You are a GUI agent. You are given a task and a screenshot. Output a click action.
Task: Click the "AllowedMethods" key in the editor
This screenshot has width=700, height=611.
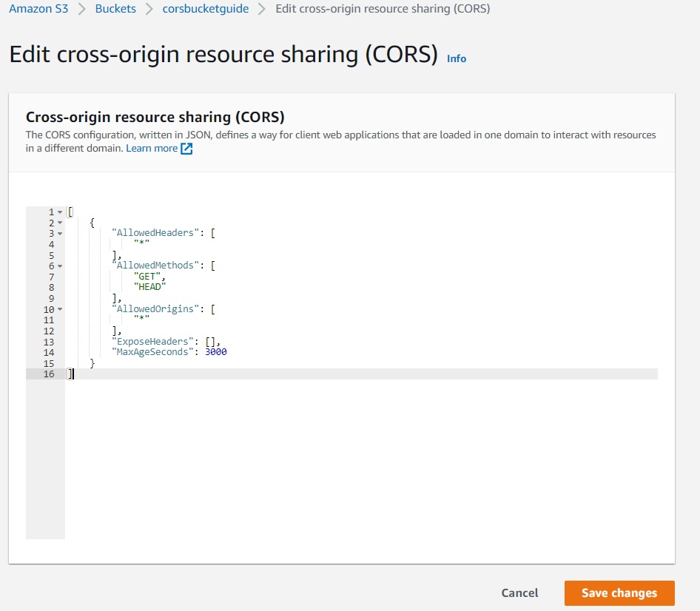point(155,265)
